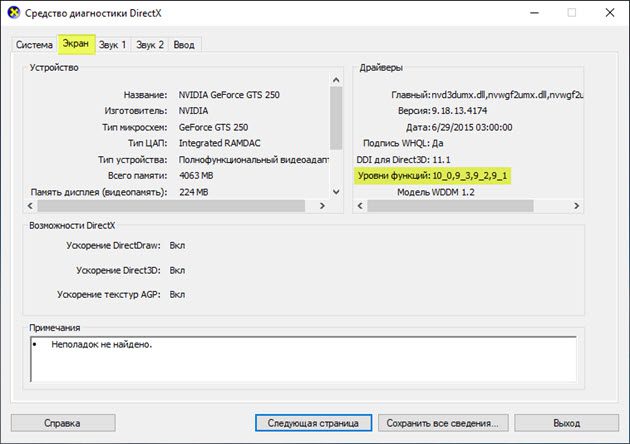The image size is (630, 444).
Task: Click the 'Ускорение Direct3D' Вкл value
Action: (x=177, y=270)
